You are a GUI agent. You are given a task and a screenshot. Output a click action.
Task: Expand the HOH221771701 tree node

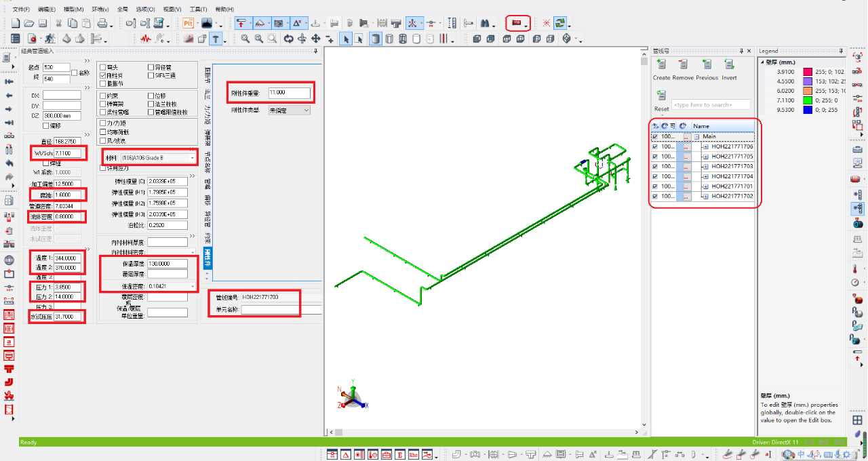(705, 186)
